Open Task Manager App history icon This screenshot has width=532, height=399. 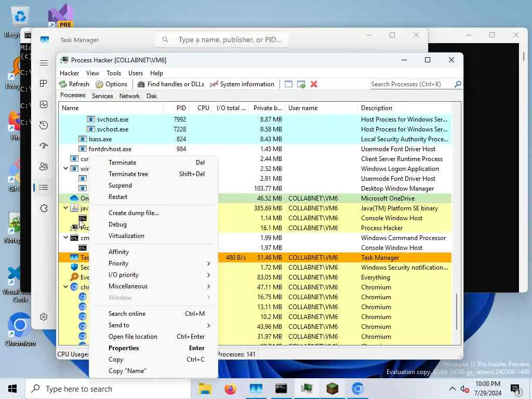(x=44, y=125)
